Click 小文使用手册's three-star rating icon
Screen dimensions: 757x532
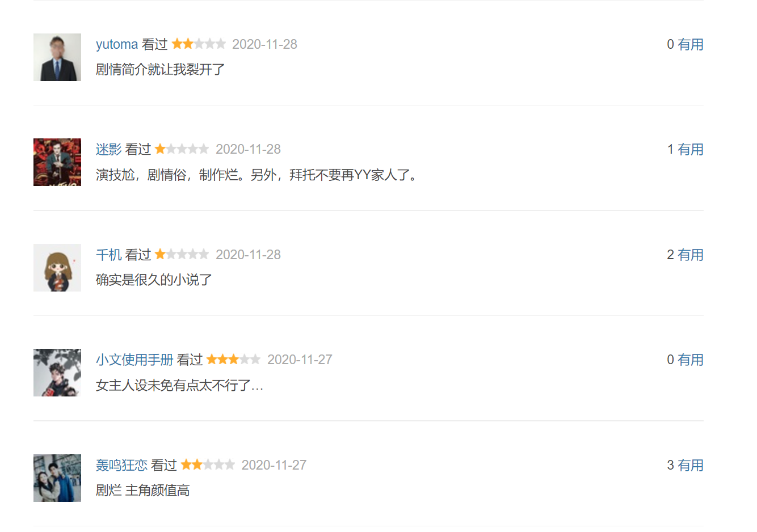click(x=233, y=359)
